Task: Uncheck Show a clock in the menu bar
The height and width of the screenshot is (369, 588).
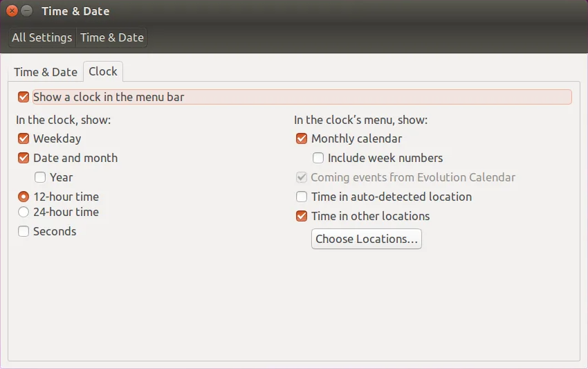Action: [x=24, y=97]
